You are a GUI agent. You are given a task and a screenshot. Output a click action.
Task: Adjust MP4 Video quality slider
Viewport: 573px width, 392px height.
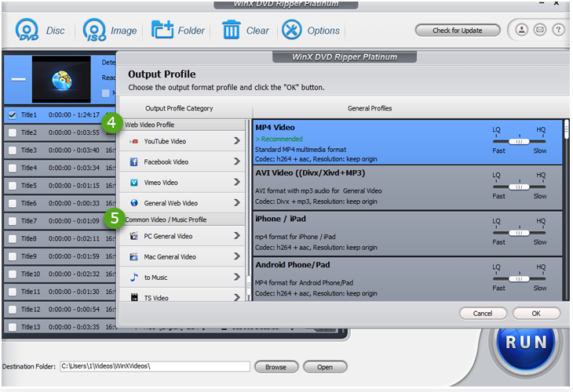[519, 142]
